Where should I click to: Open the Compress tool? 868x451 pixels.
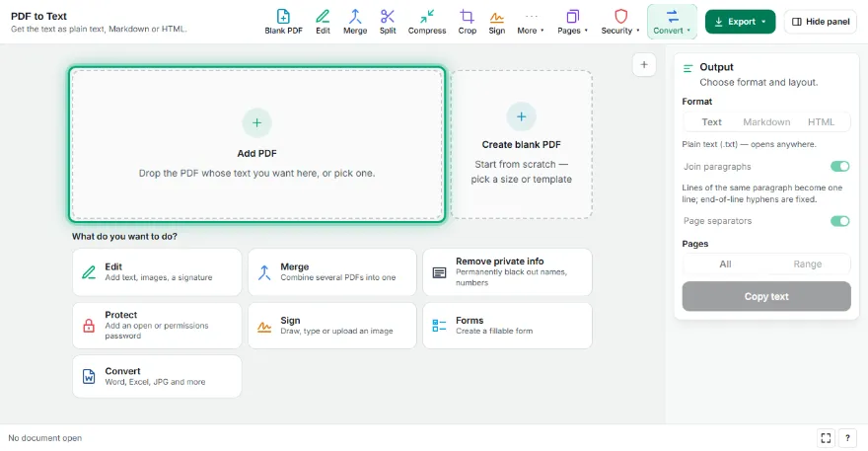(427, 22)
